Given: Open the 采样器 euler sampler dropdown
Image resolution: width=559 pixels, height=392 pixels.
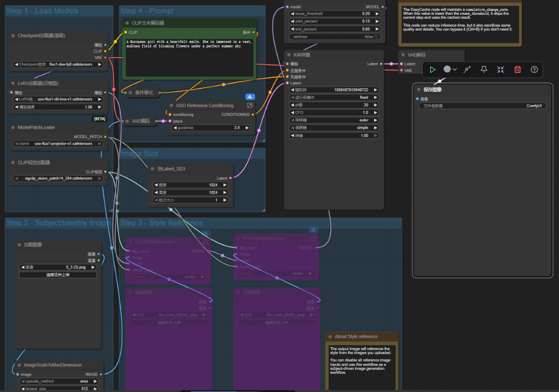Looking at the screenshot, I should [334, 120].
